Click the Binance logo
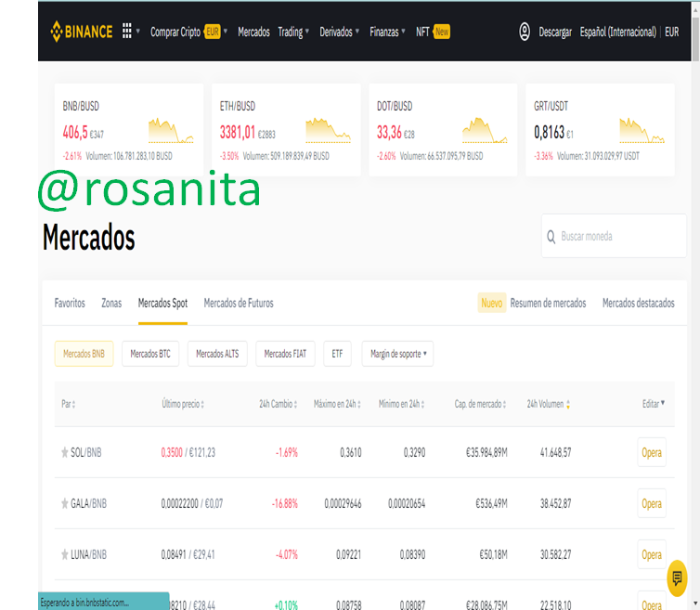 pyautogui.click(x=82, y=32)
